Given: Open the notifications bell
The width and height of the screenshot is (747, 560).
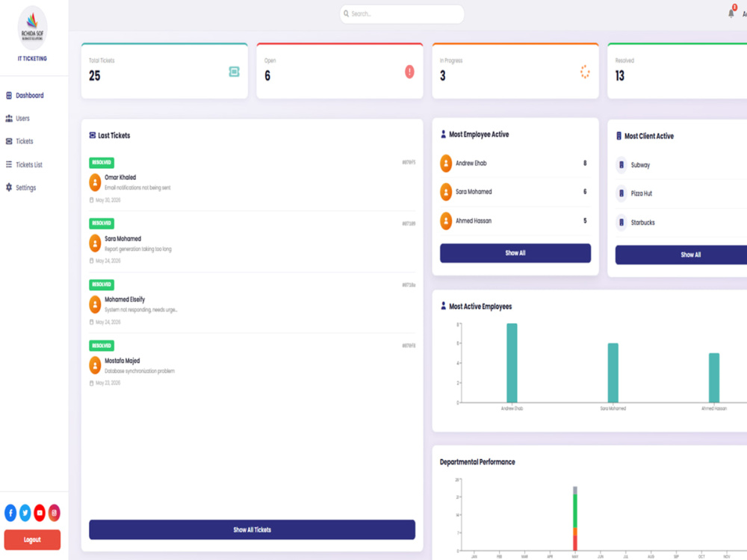Looking at the screenshot, I should tap(731, 13).
